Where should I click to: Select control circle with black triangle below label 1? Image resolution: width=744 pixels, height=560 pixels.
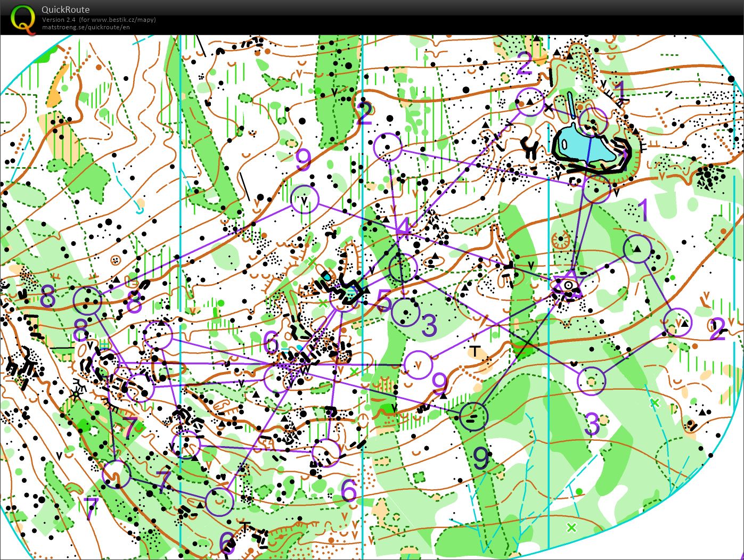tap(637, 249)
